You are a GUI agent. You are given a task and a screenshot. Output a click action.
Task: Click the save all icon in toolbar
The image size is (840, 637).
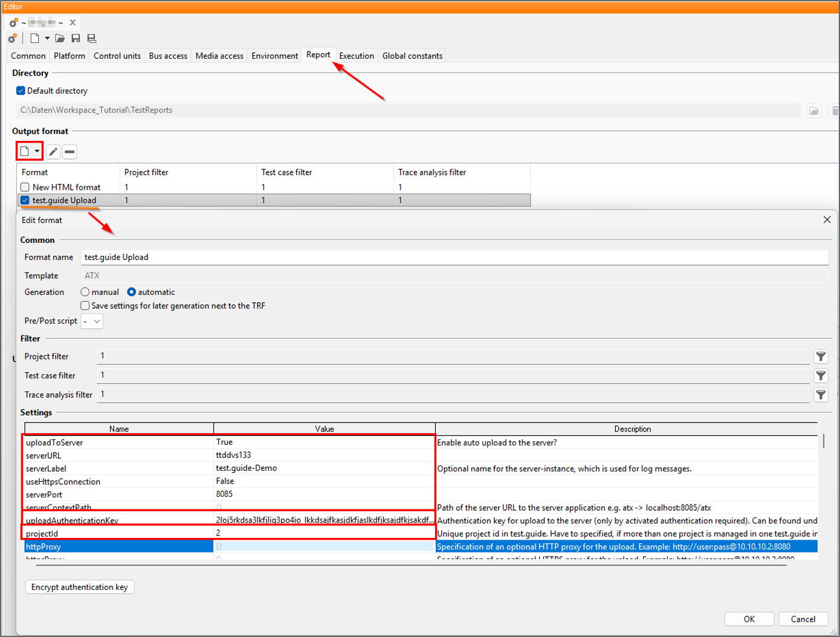tap(92, 38)
